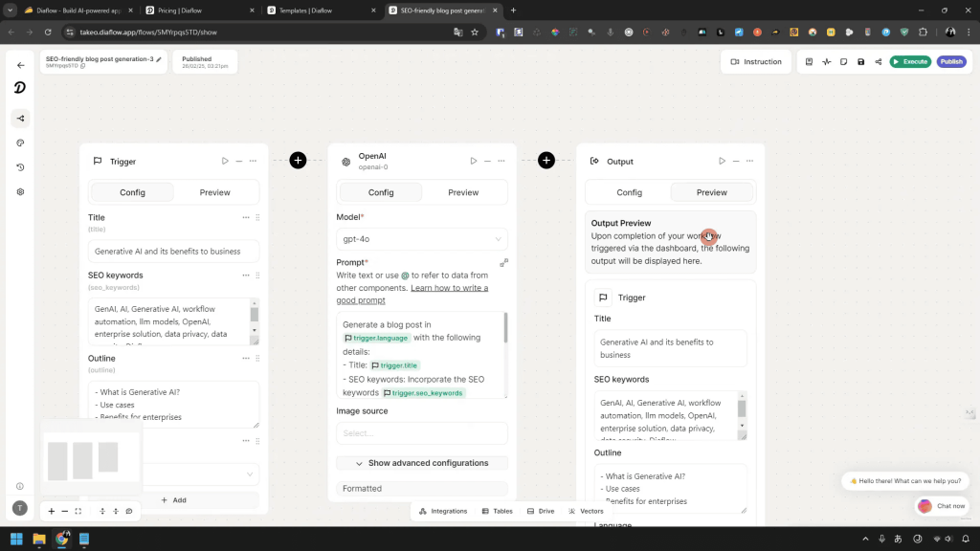The width and height of the screenshot is (980, 551).
Task: Open the OpenAI node more options
Action: pos(501,161)
